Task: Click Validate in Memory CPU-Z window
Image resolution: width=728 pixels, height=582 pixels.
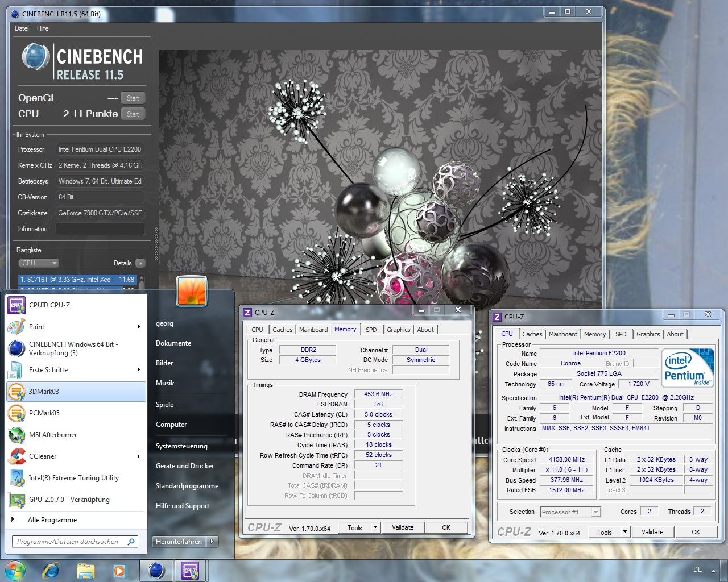Action: tap(403, 527)
